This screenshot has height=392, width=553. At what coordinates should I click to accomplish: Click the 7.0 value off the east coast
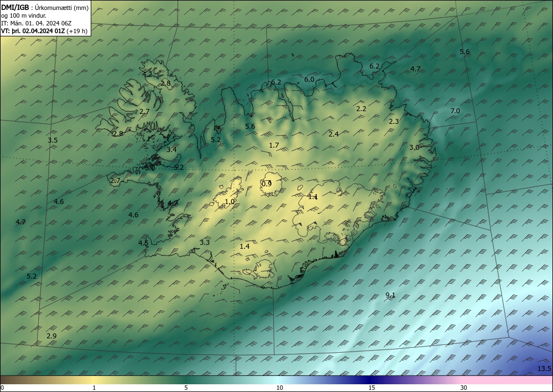(455, 111)
